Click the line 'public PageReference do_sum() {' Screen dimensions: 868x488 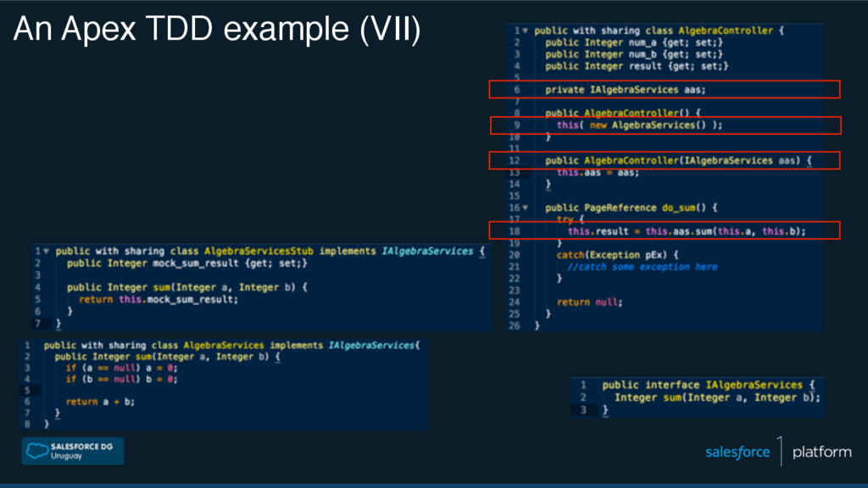click(x=631, y=208)
